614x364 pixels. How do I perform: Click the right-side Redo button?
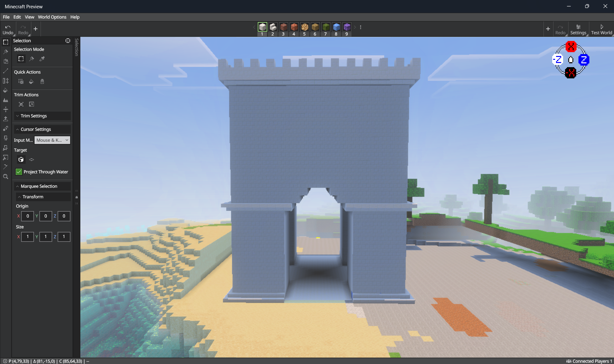pyautogui.click(x=560, y=29)
